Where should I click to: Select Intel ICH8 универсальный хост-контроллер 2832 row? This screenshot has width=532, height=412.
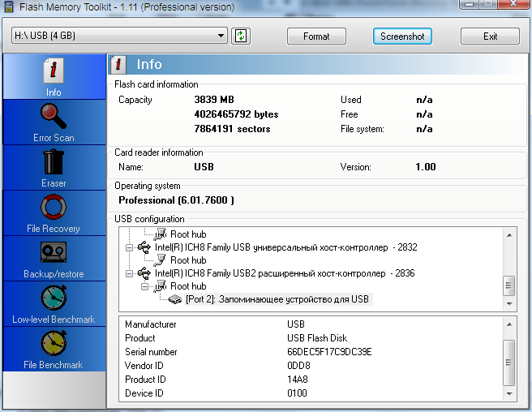point(286,247)
